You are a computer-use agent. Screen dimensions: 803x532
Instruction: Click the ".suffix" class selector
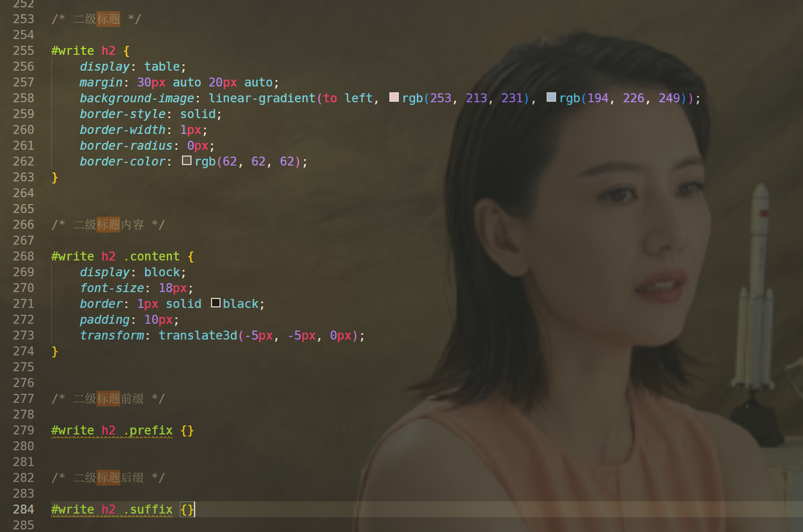pyautogui.click(x=148, y=509)
